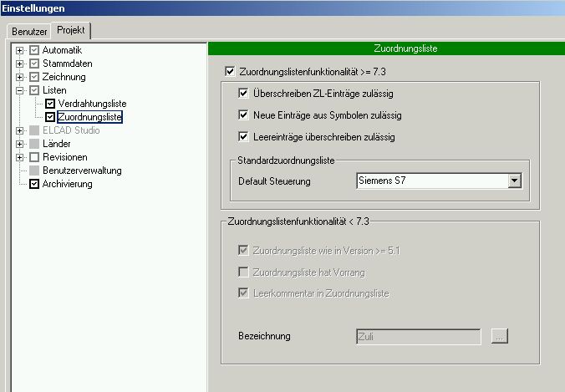Click the Zuordnungslistenfunktionalität < 7.3 group label

298,221
